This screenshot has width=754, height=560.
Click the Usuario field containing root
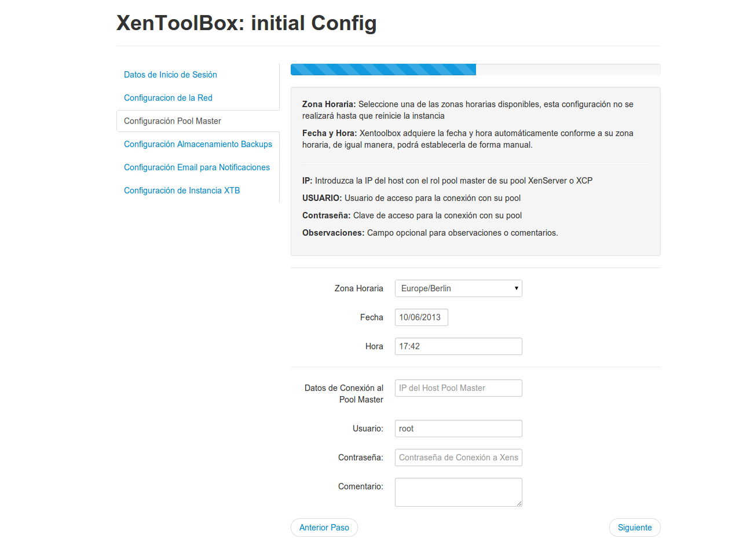pos(458,429)
